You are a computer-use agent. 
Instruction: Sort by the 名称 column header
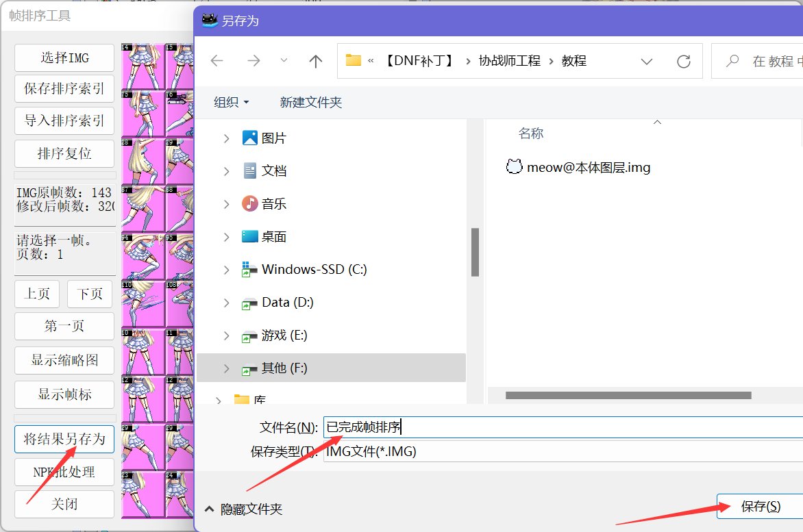[x=530, y=134]
